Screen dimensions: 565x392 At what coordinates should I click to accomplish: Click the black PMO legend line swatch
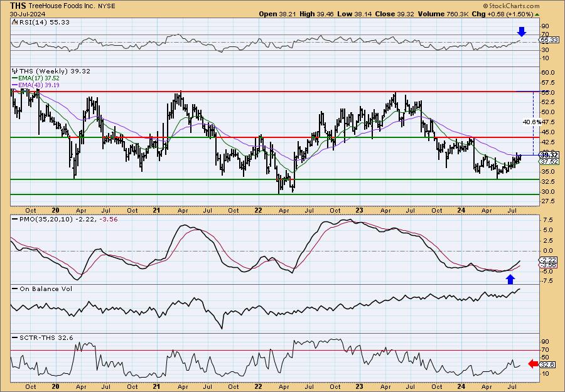15,220
